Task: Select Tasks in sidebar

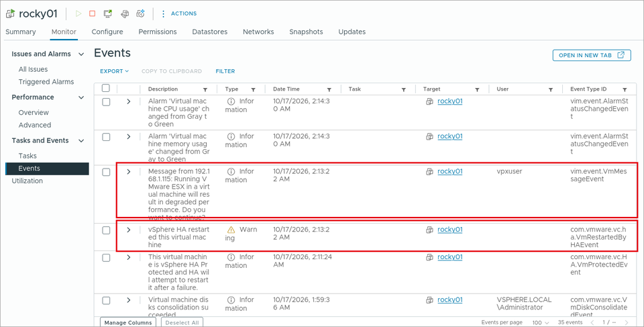Action: pos(28,156)
